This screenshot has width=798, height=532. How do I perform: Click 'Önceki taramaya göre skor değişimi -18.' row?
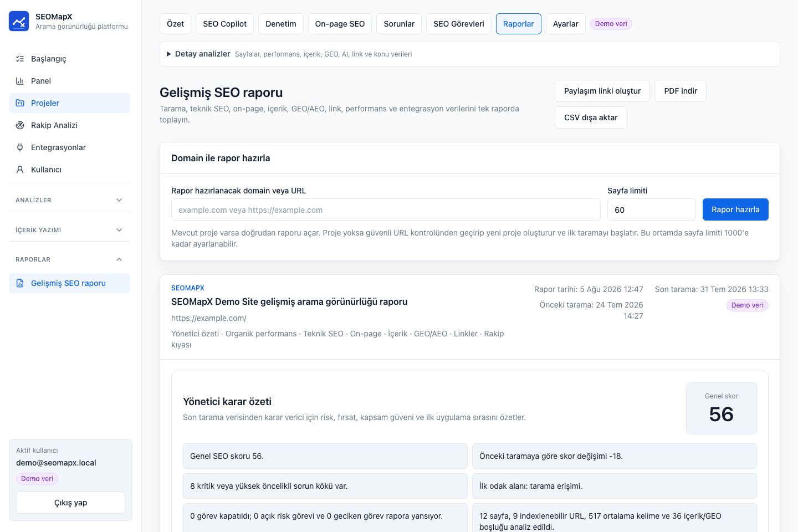pyautogui.click(x=615, y=456)
